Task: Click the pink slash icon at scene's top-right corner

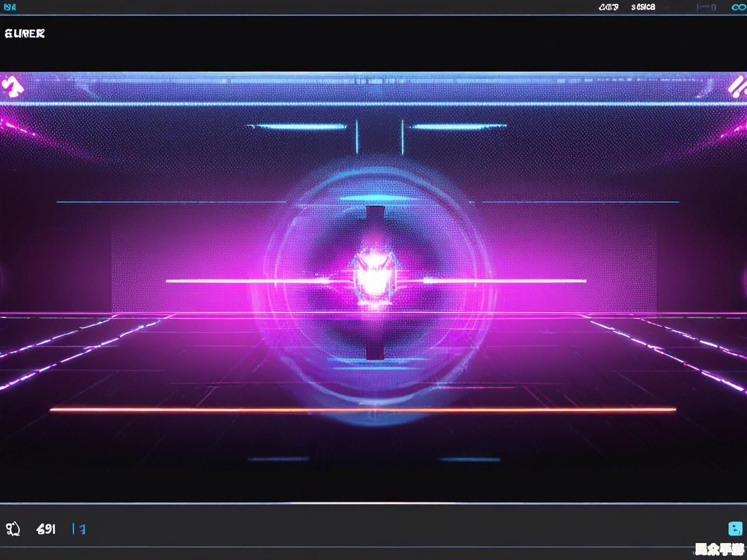Action: coord(737,87)
